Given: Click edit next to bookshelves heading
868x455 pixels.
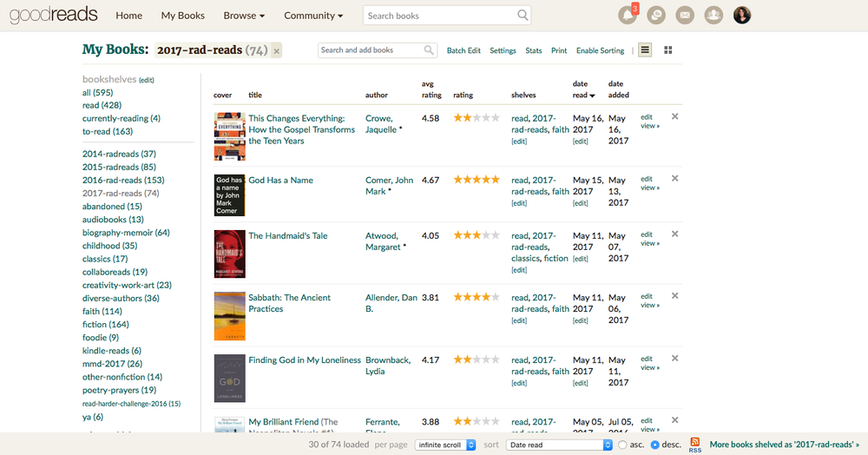Looking at the screenshot, I should (146, 80).
